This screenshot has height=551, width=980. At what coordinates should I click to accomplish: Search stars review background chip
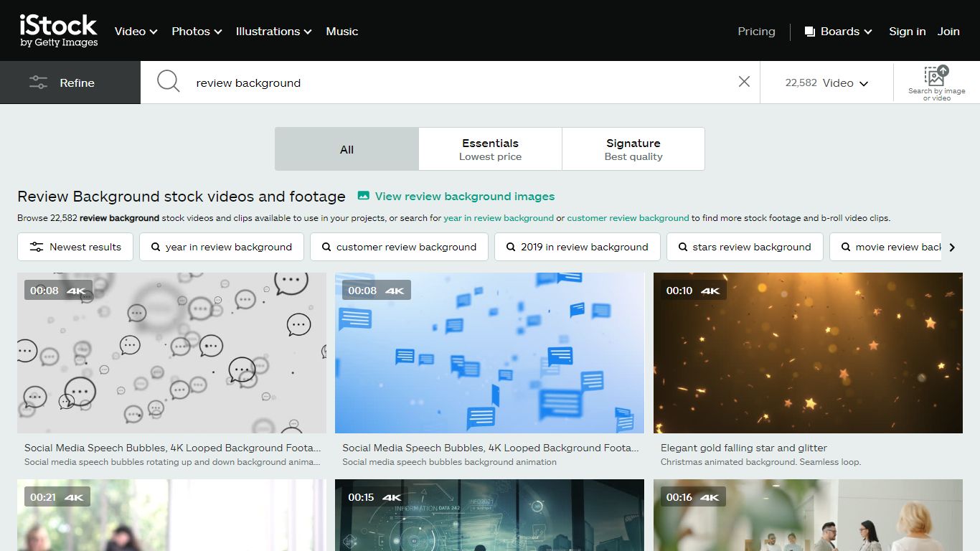coord(745,247)
